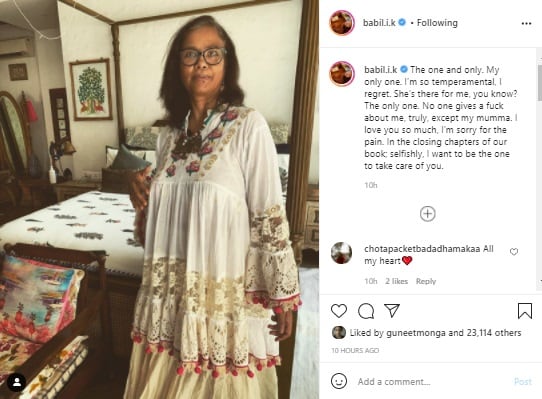The width and height of the screenshot is (542, 399).
Task: Click the comments panel scrollbar
Action: pos(540,82)
